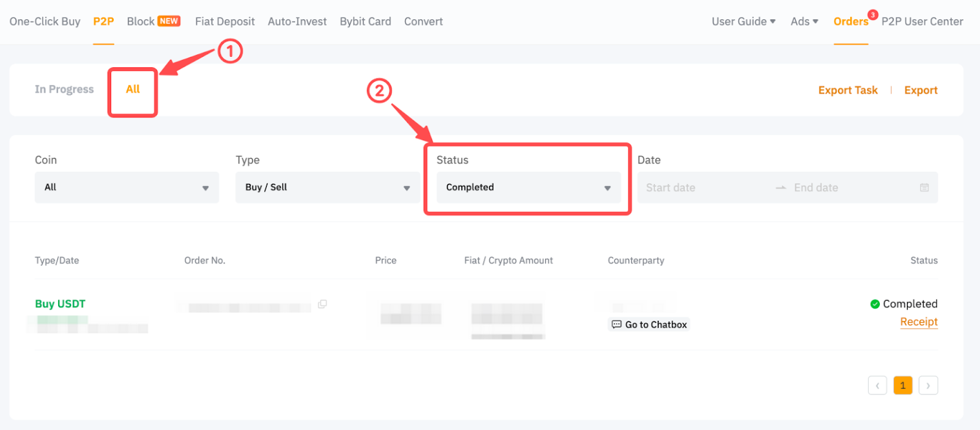Expand the User Guide menu
Screen dimensions: 980x430
pos(744,21)
